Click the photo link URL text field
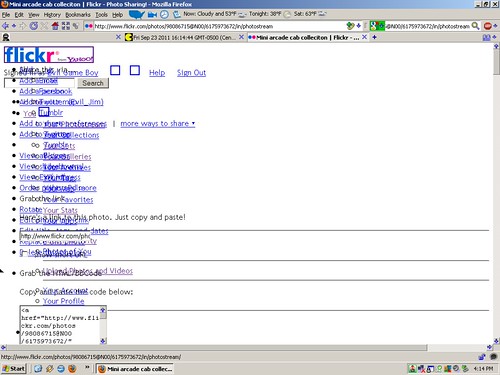This screenshot has width=500, height=375. click(54, 236)
